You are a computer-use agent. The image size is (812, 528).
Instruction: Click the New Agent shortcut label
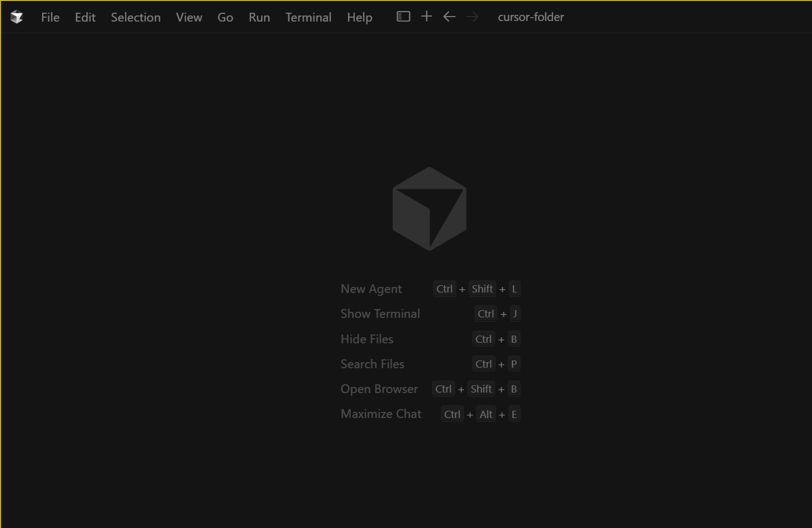(x=371, y=289)
